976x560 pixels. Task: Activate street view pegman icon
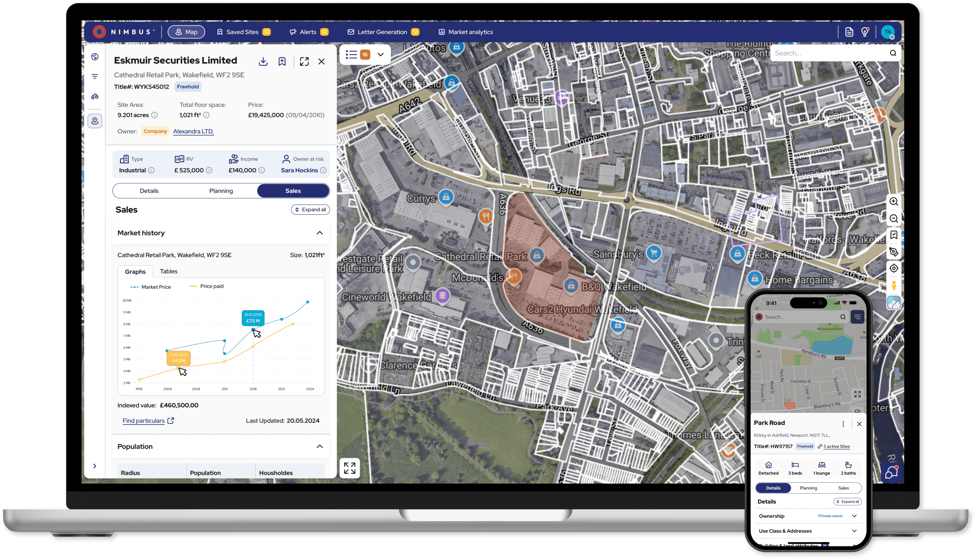pyautogui.click(x=894, y=285)
